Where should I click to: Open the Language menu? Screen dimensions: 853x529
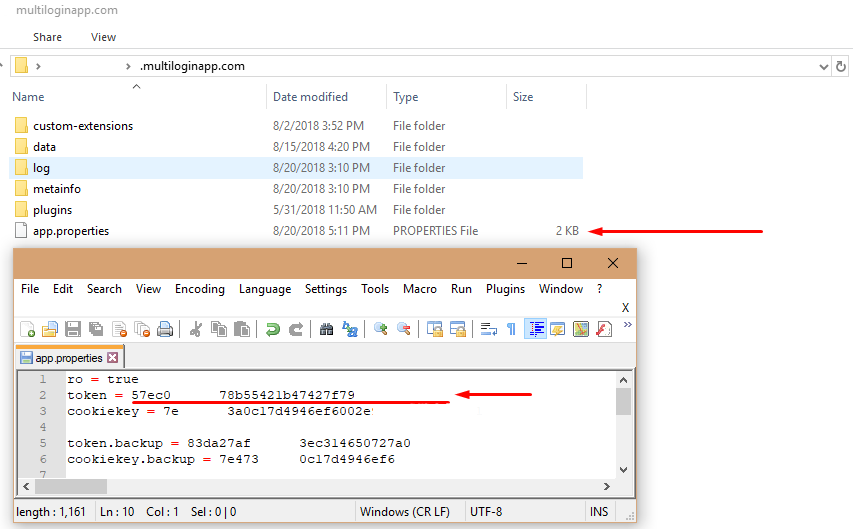265,289
